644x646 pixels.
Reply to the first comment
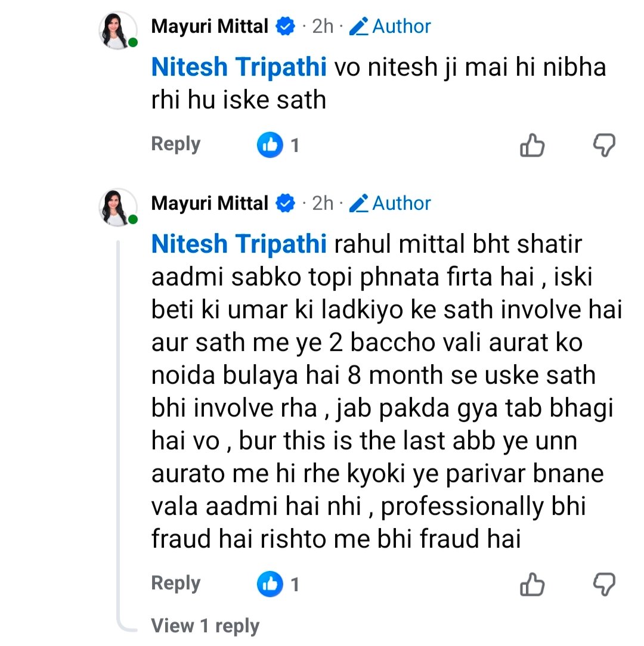[x=175, y=144]
